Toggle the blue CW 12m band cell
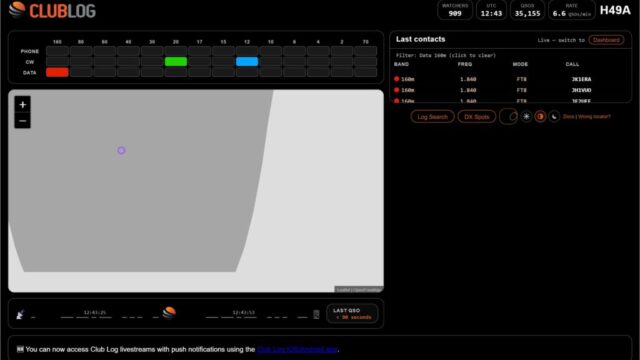The width and height of the screenshot is (640, 360). pyautogui.click(x=247, y=62)
